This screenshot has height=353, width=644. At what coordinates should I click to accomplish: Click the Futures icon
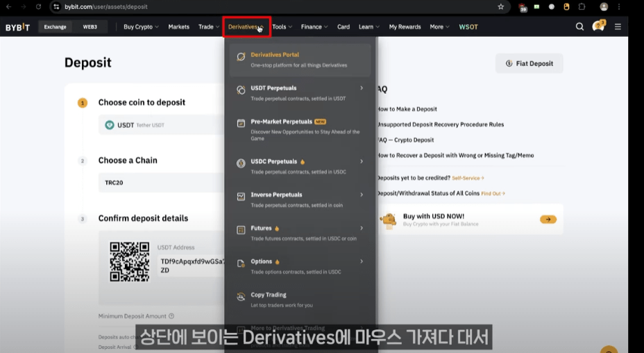pos(241,230)
